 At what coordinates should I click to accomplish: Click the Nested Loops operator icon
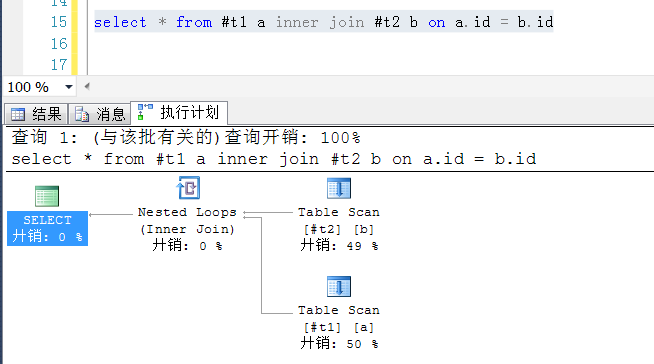click(188, 188)
